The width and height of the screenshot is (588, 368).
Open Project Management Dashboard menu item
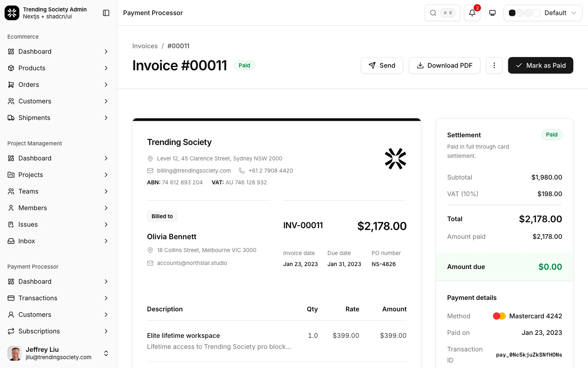click(x=59, y=158)
